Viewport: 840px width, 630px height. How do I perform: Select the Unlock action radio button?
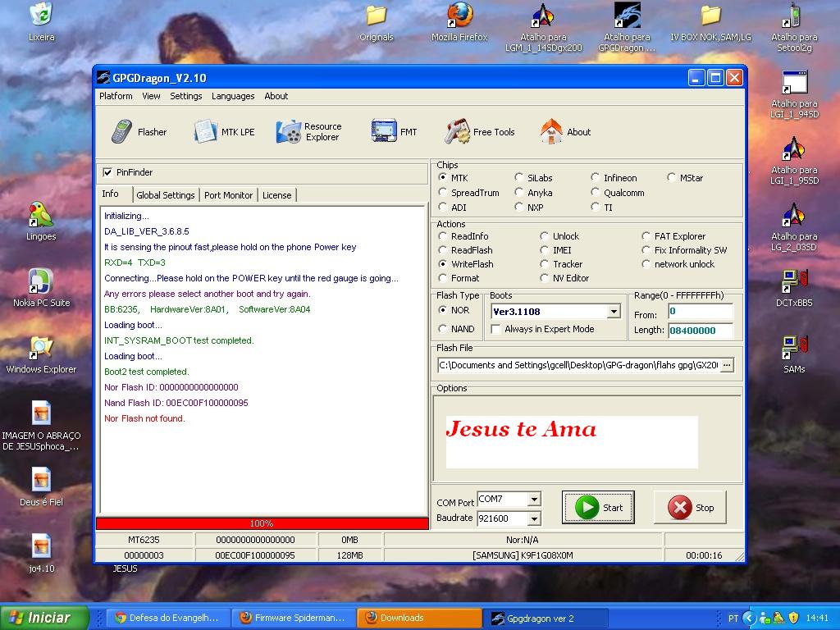coord(545,236)
